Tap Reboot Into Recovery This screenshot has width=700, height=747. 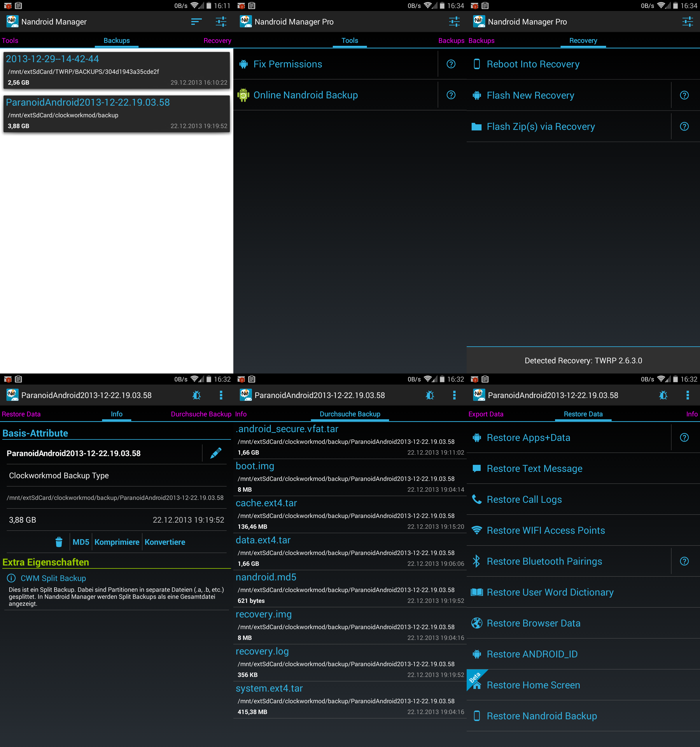coord(583,64)
